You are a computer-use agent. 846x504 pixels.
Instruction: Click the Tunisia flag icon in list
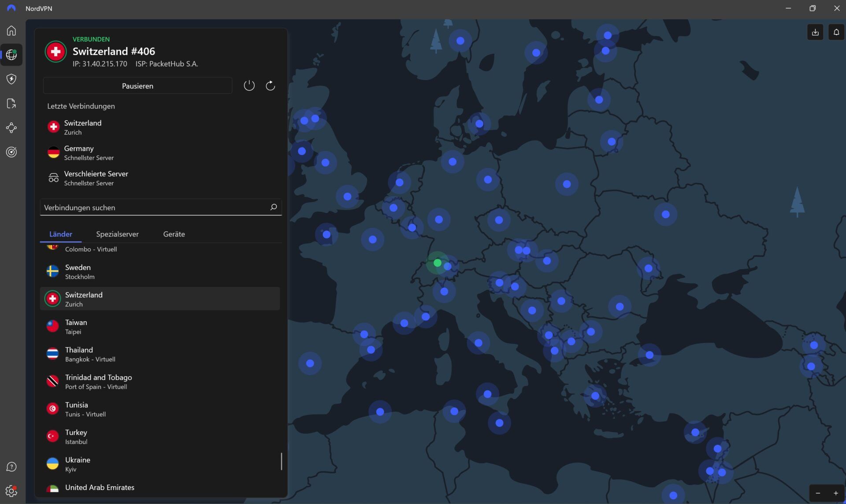coord(52,409)
